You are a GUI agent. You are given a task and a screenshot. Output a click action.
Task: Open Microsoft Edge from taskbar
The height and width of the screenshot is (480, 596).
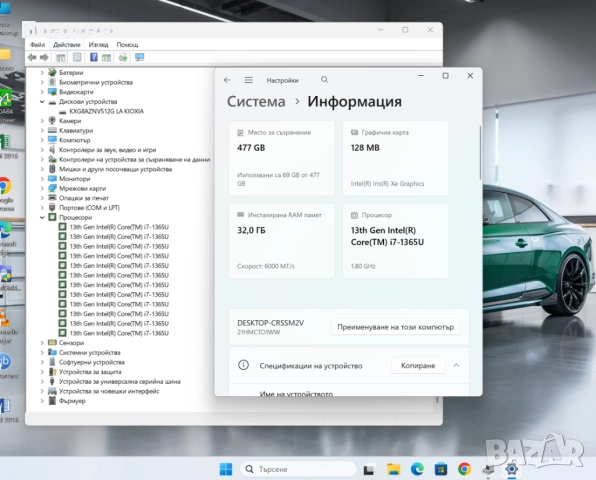(417, 469)
